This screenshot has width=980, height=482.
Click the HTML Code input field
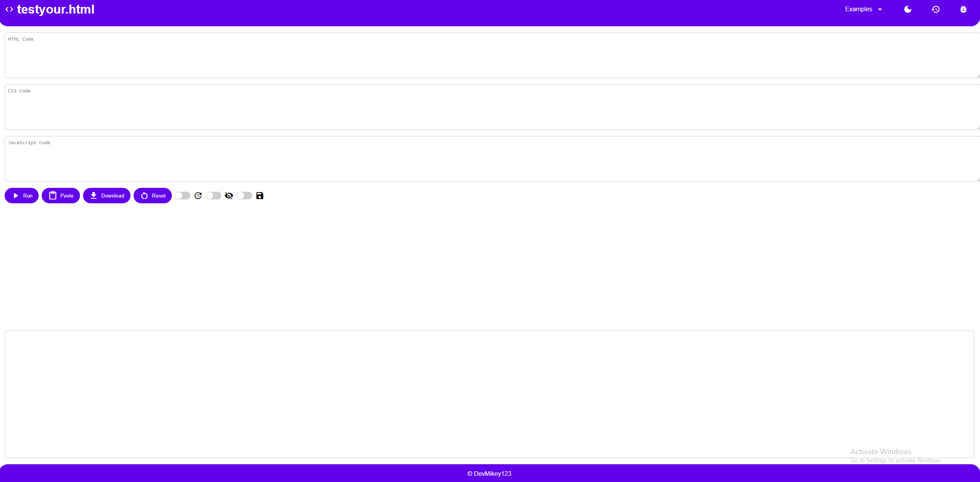tap(490, 55)
